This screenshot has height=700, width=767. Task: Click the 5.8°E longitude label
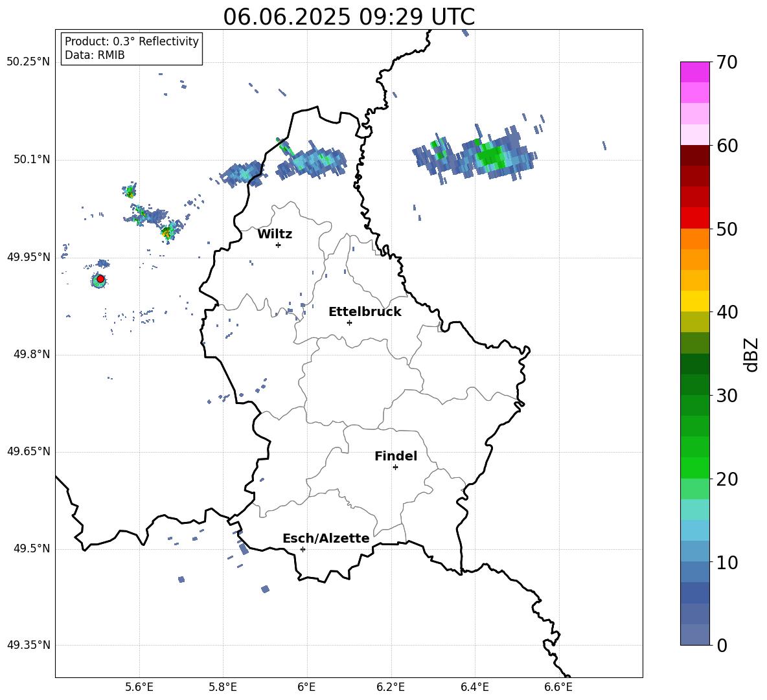(223, 687)
